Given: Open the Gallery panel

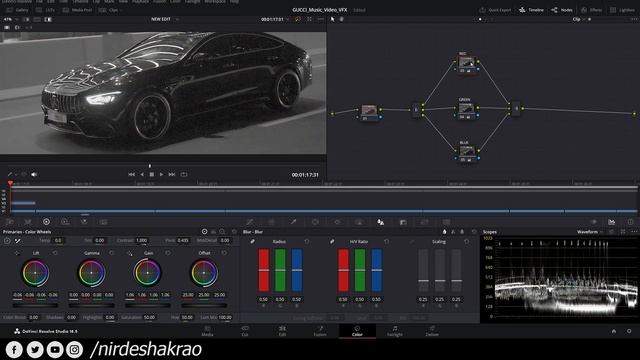Looking at the screenshot, I should [17, 10].
